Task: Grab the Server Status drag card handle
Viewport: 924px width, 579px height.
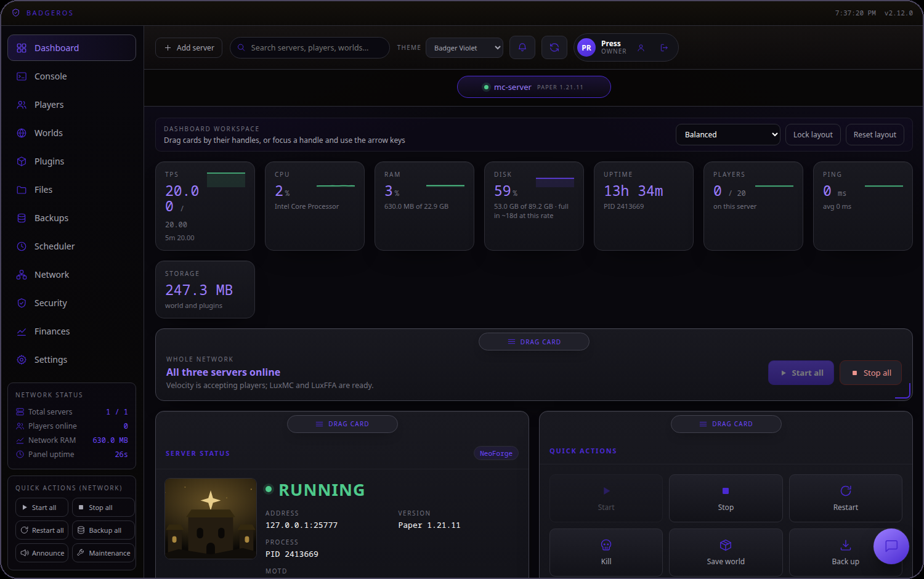Action: tap(342, 424)
